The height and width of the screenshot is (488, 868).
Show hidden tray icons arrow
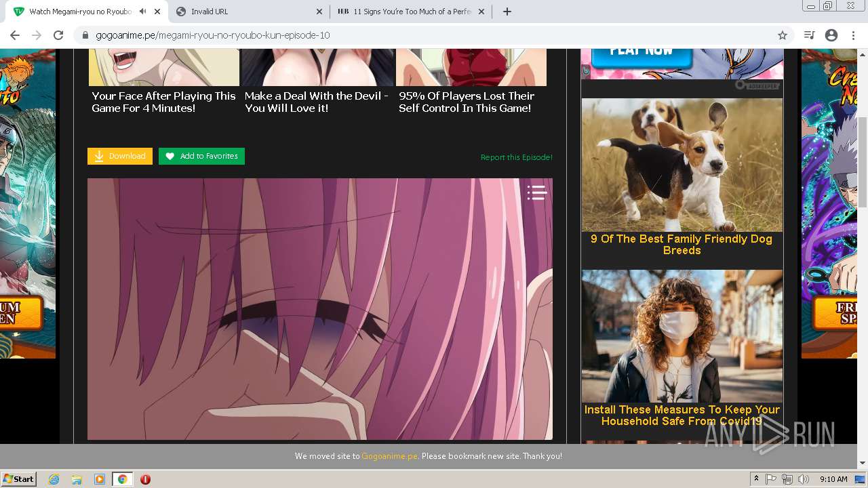pos(756,479)
